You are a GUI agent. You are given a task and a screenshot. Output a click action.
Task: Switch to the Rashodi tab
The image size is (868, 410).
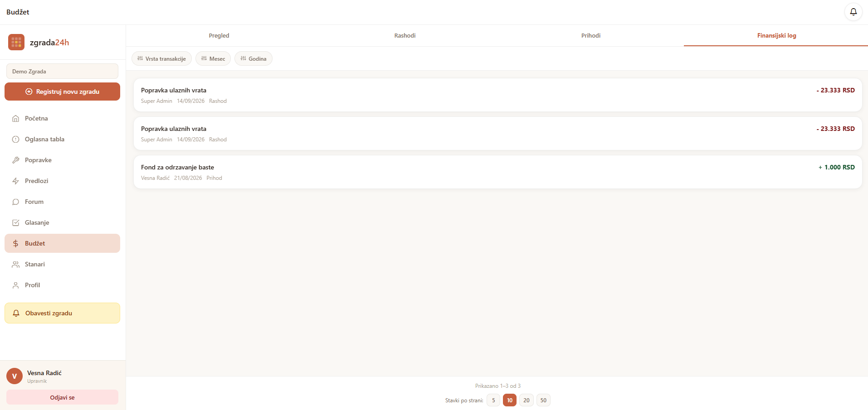405,35
